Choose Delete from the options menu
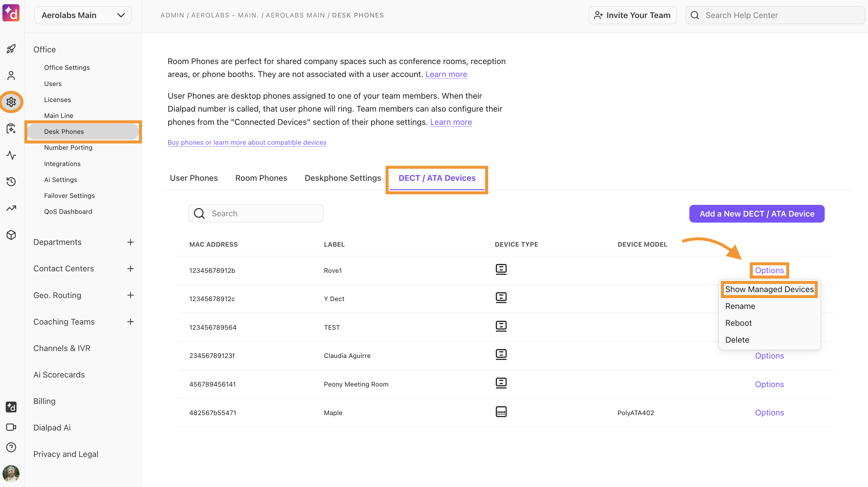868x487 pixels. (x=737, y=340)
